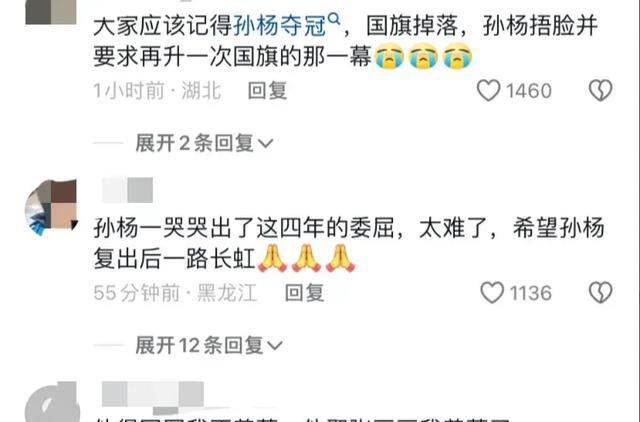Reply to the 湖北 comment
The image size is (640, 422).
(267, 91)
